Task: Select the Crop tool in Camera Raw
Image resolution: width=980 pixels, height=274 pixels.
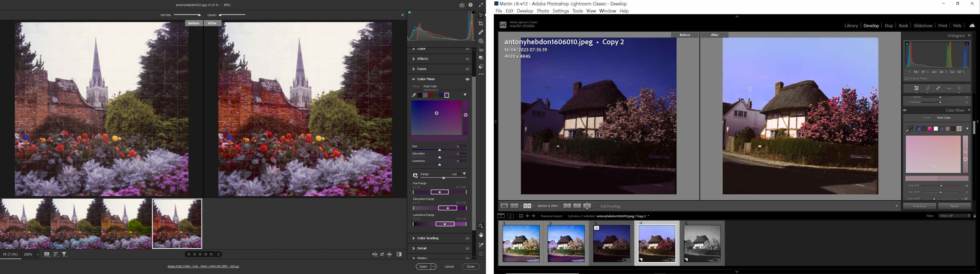Action: (x=481, y=24)
